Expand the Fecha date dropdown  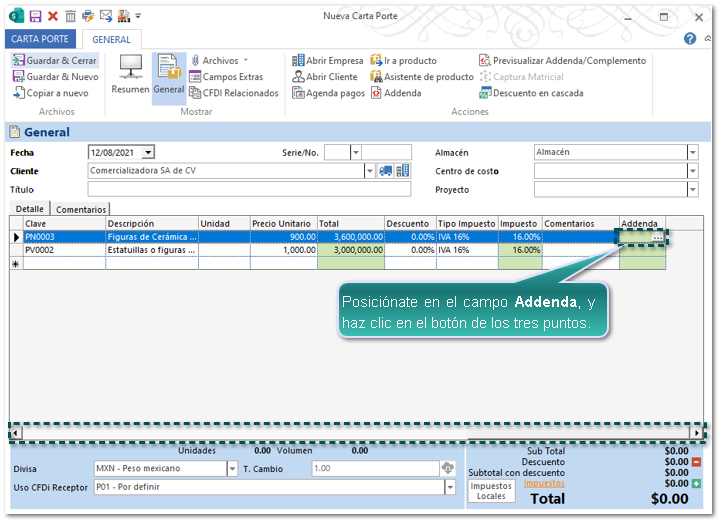[148, 152]
